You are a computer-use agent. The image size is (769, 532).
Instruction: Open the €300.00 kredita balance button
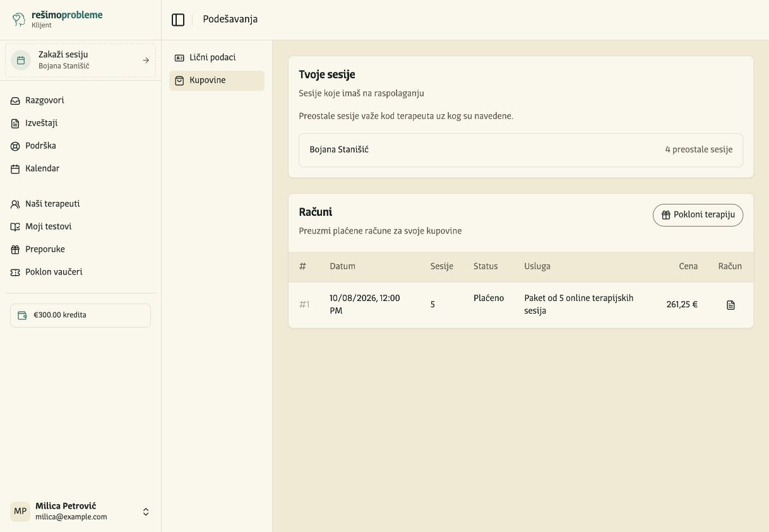pos(80,316)
